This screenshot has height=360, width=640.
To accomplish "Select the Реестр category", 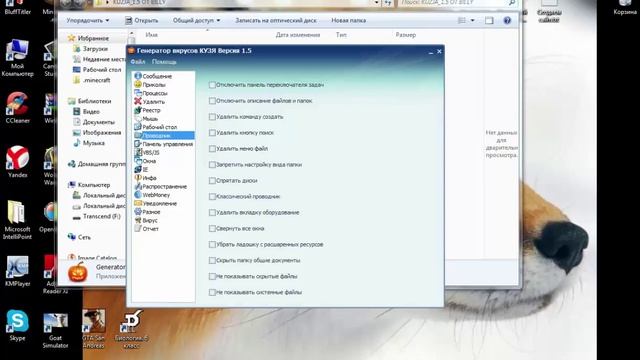I will point(148,110).
